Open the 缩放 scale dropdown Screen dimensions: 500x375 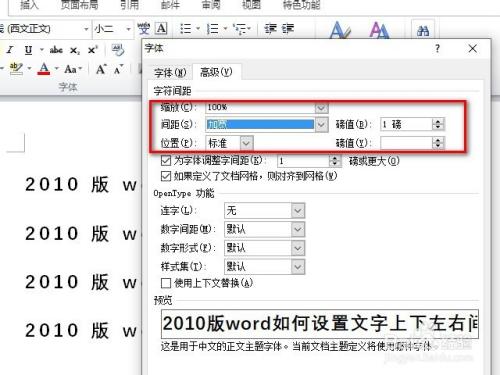(x=321, y=108)
